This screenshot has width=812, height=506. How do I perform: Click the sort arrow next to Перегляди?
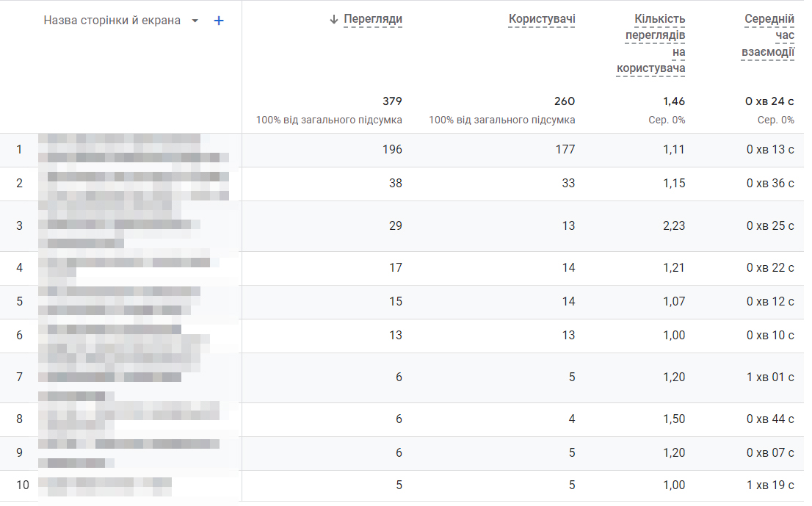[334, 20]
